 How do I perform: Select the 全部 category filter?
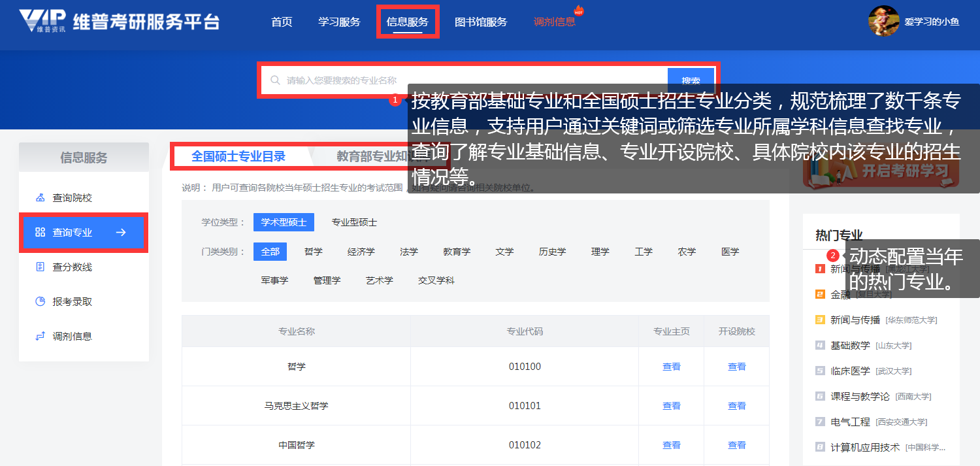pos(270,252)
